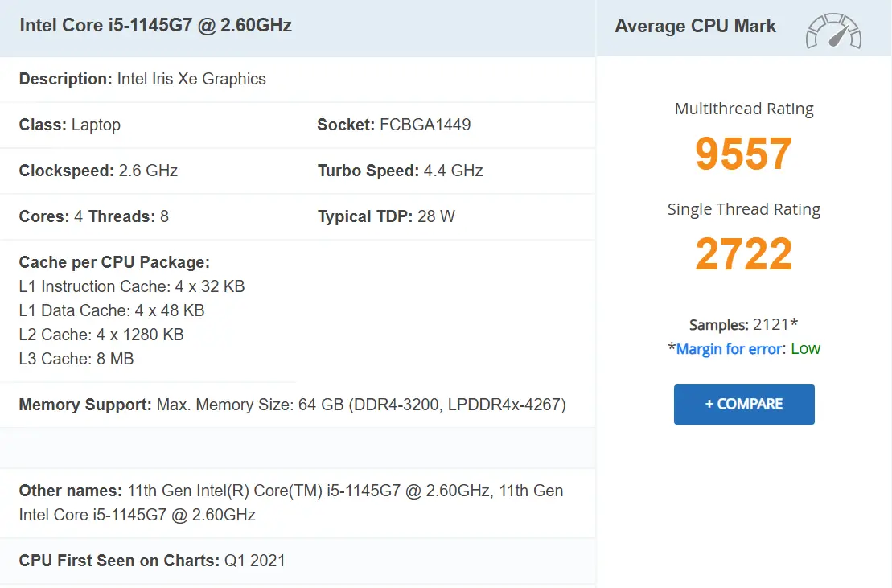Click the speedometer gauge icon
Image resolution: width=892 pixels, height=588 pixels.
pyautogui.click(x=833, y=31)
